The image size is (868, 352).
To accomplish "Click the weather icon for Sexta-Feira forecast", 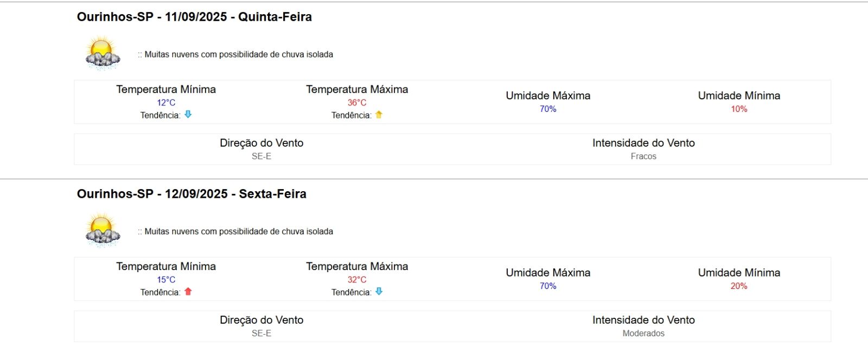I will click(x=103, y=231).
